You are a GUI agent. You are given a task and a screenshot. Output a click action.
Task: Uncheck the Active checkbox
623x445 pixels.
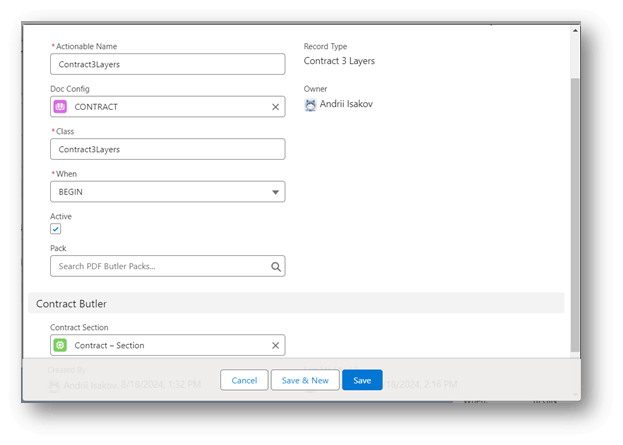click(x=56, y=229)
